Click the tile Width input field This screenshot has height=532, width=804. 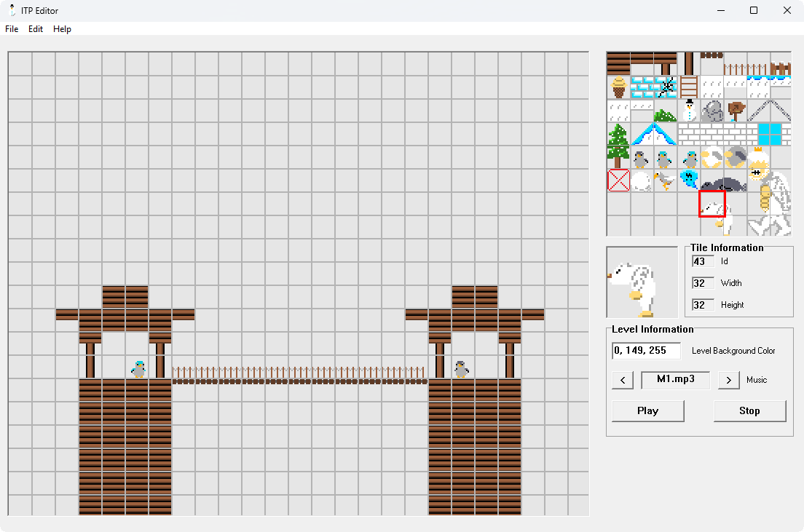(x=703, y=283)
